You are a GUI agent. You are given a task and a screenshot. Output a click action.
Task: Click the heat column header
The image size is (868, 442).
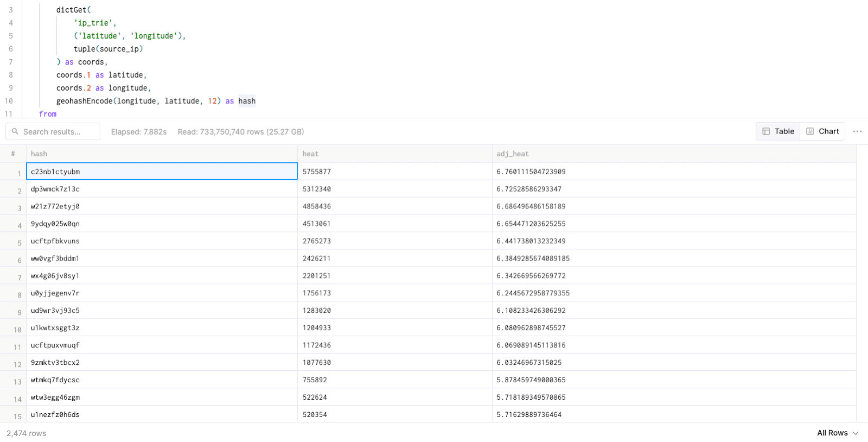coord(310,154)
